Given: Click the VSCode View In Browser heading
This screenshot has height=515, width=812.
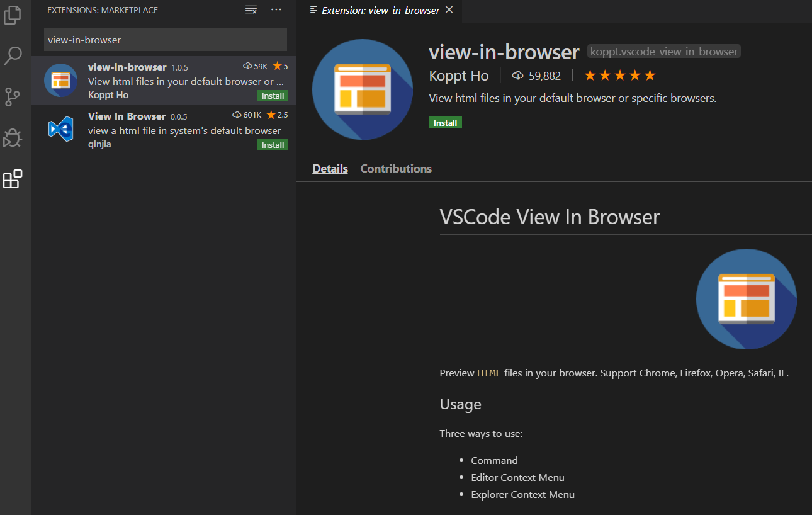Looking at the screenshot, I should coord(550,217).
